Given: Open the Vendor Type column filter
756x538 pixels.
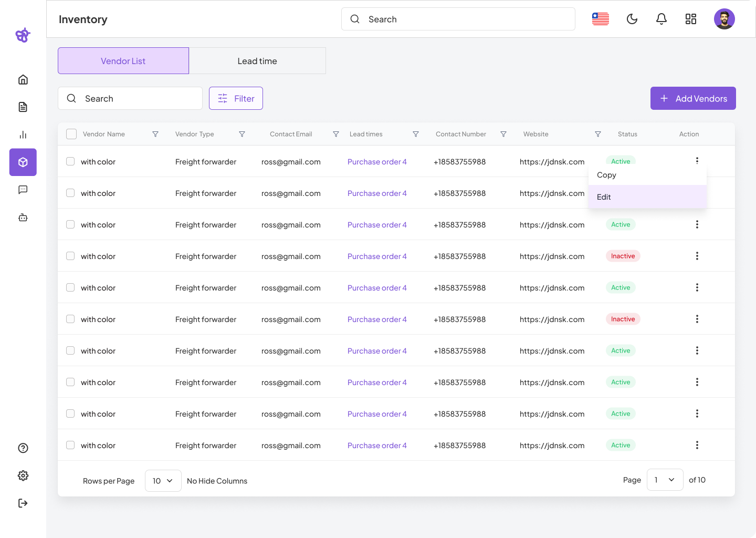Looking at the screenshot, I should pyautogui.click(x=242, y=134).
